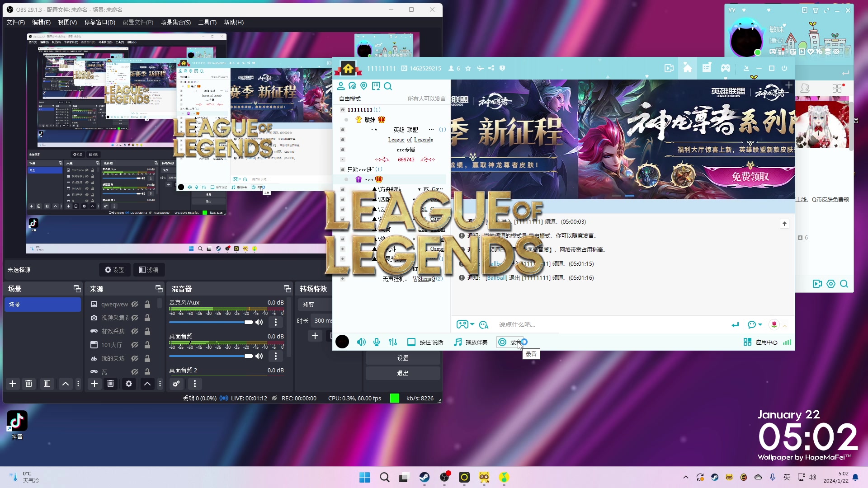Open the location pin icon in YY

[x=364, y=86]
